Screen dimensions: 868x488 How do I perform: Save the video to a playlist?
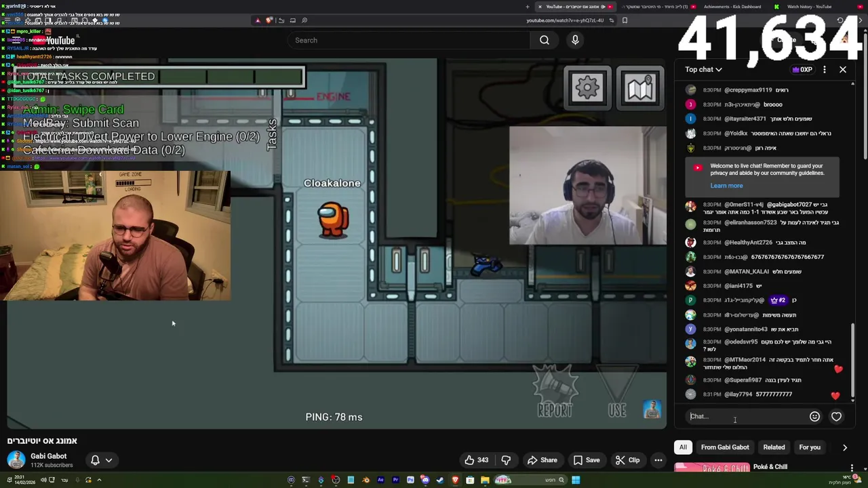coord(586,460)
